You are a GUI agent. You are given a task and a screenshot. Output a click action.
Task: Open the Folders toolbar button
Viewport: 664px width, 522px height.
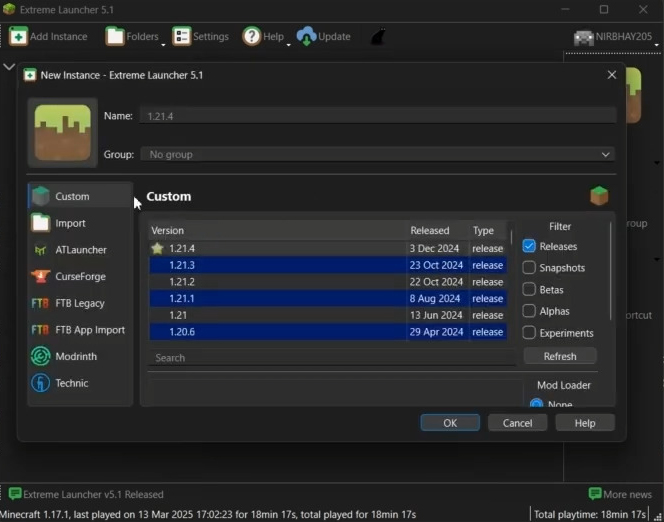coord(132,36)
